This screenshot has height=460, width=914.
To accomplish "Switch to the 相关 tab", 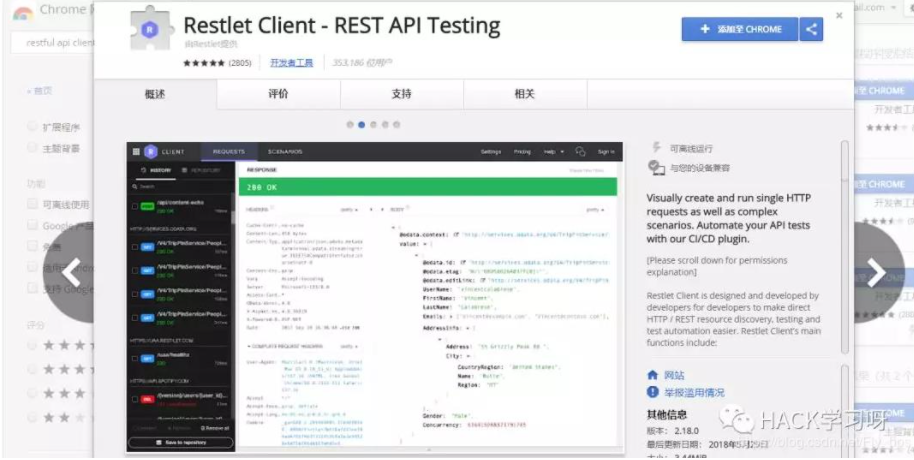I will click(525, 94).
